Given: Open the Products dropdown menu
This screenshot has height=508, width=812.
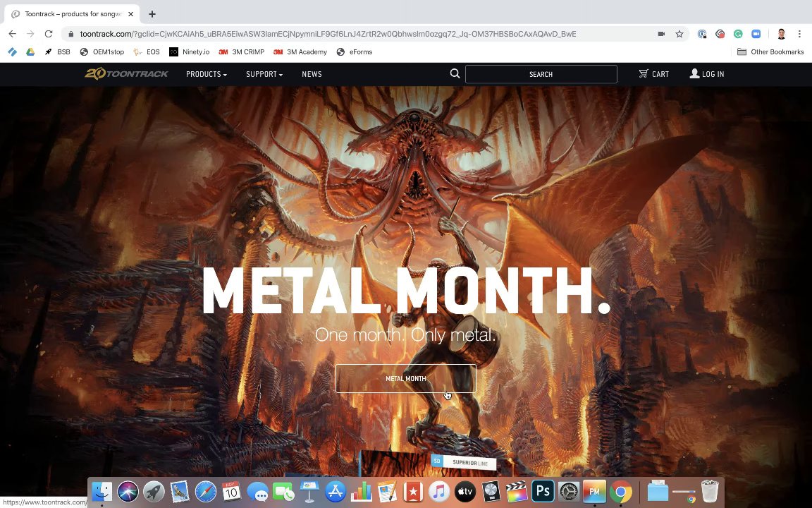Looking at the screenshot, I should [206, 74].
